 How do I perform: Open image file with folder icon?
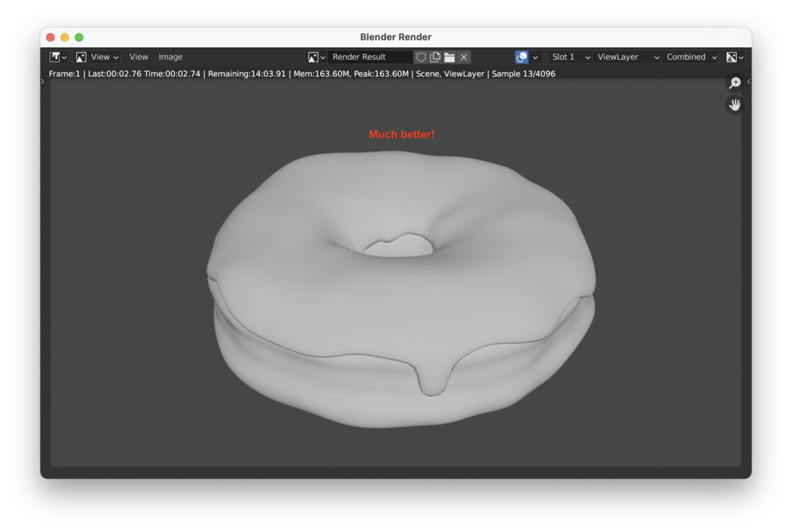point(449,57)
